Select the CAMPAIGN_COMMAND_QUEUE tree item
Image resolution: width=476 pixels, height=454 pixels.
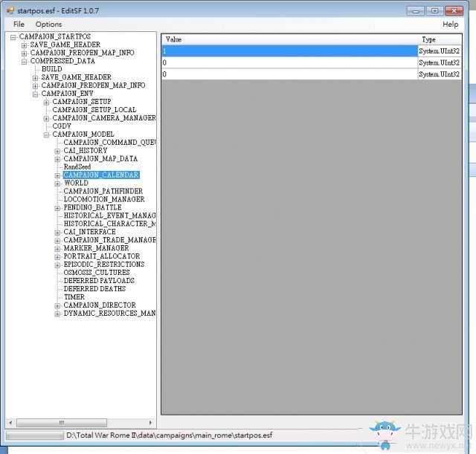pos(109,142)
